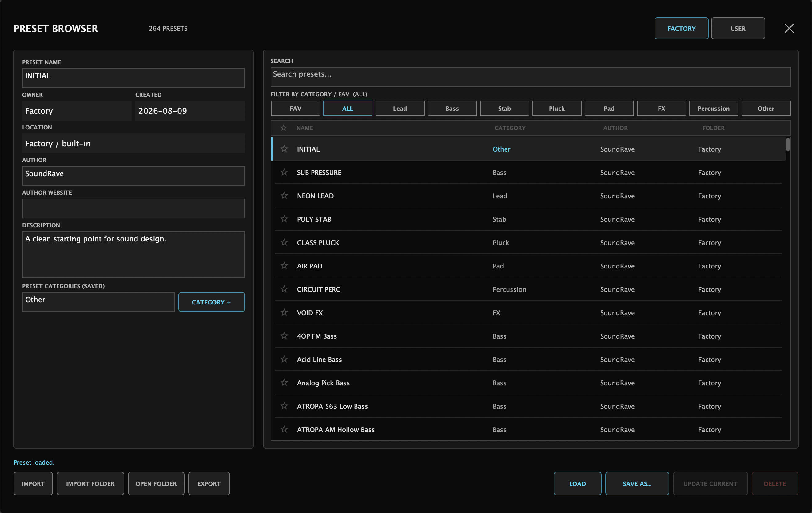Click the Description text area
Viewport: 812px width, 513px height.
[133, 254]
